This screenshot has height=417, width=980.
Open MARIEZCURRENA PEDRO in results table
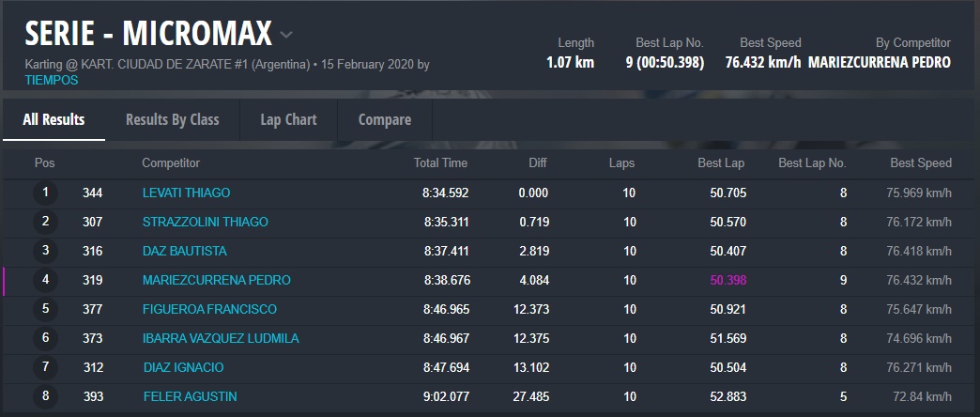[216, 280]
